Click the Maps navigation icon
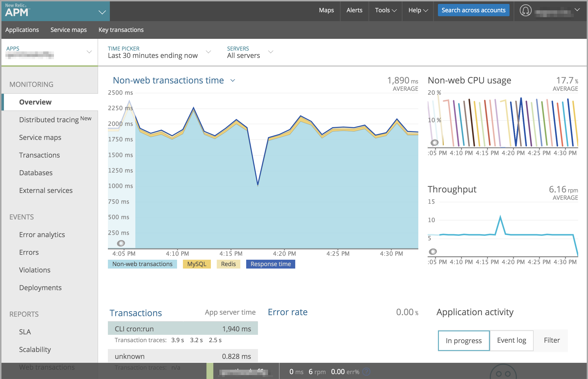 pyautogui.click(x=327, y=10)
